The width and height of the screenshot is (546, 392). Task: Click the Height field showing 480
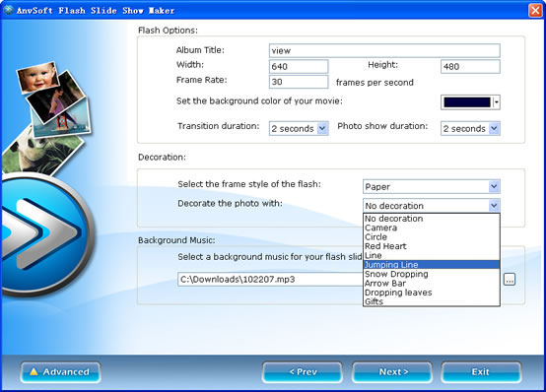(x=470, y=66)
